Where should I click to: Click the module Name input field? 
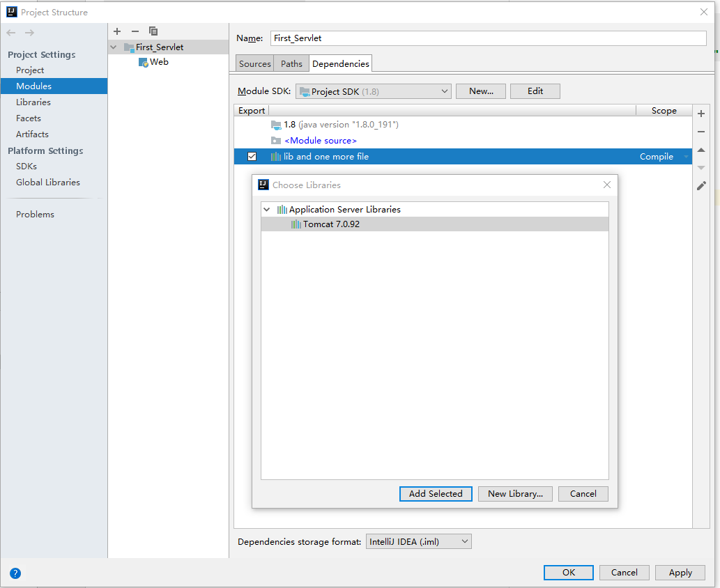tap(488, 38)
